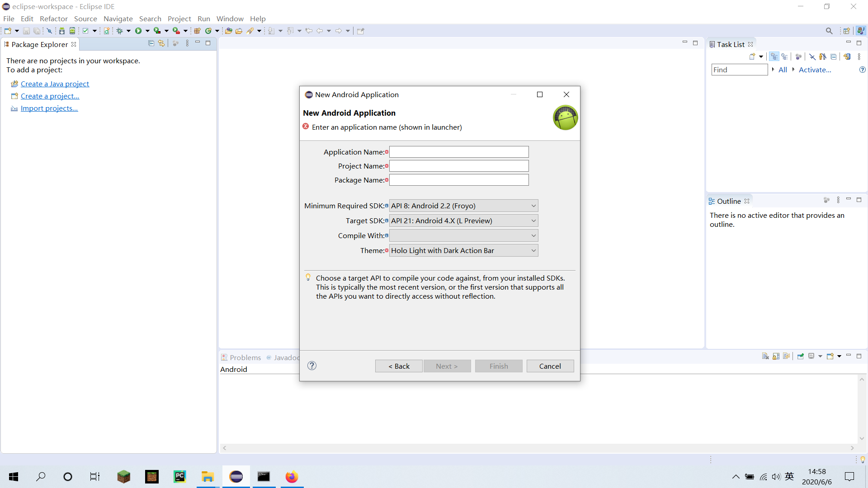Open Compile With dropdown
This screenshot has height=488, width=868.
click(463, 235)
